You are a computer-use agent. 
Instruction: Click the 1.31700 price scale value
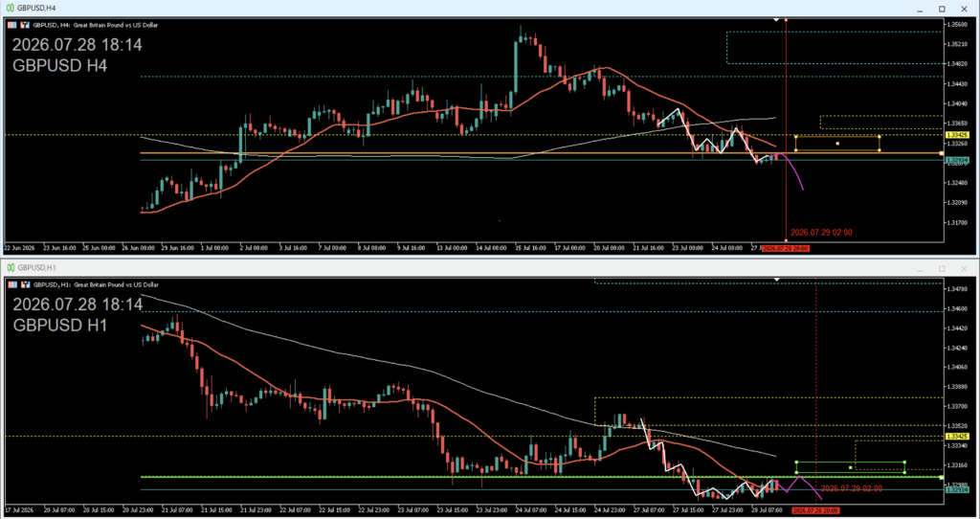pos(958,222)
